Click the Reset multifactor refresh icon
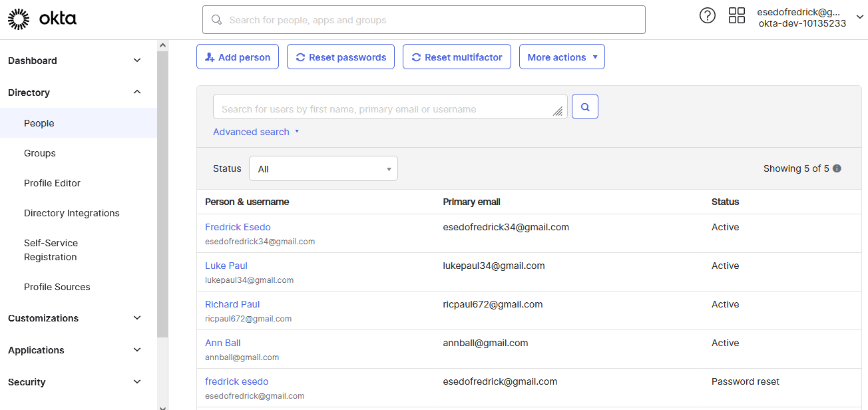Screen dimensions: 868x410 pos(418,57)
